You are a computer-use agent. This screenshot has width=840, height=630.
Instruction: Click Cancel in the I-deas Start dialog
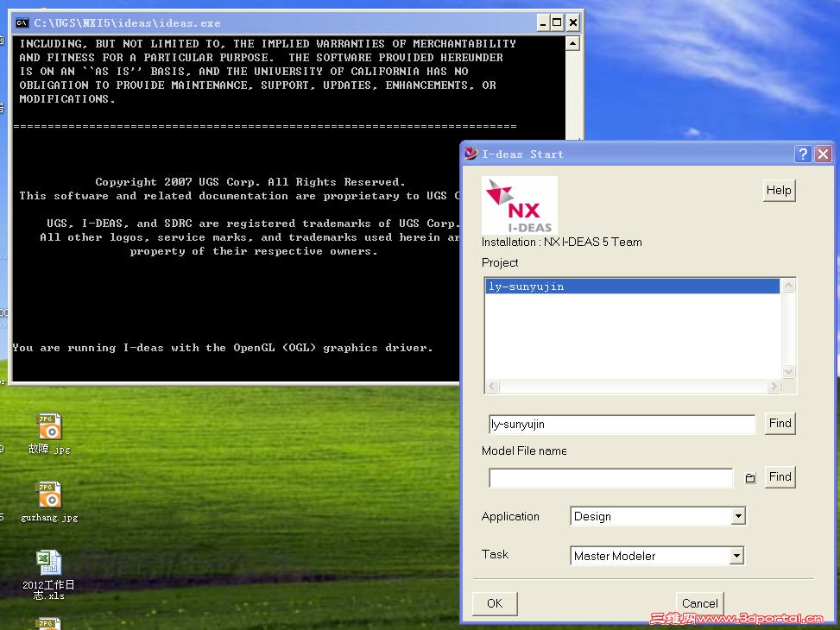tap(699, 604)
